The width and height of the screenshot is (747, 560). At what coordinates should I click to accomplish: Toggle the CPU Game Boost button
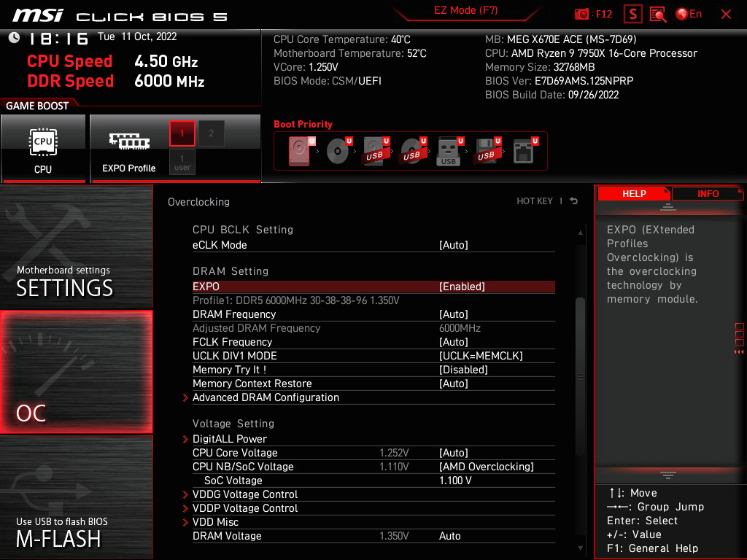tap(43, 149)
